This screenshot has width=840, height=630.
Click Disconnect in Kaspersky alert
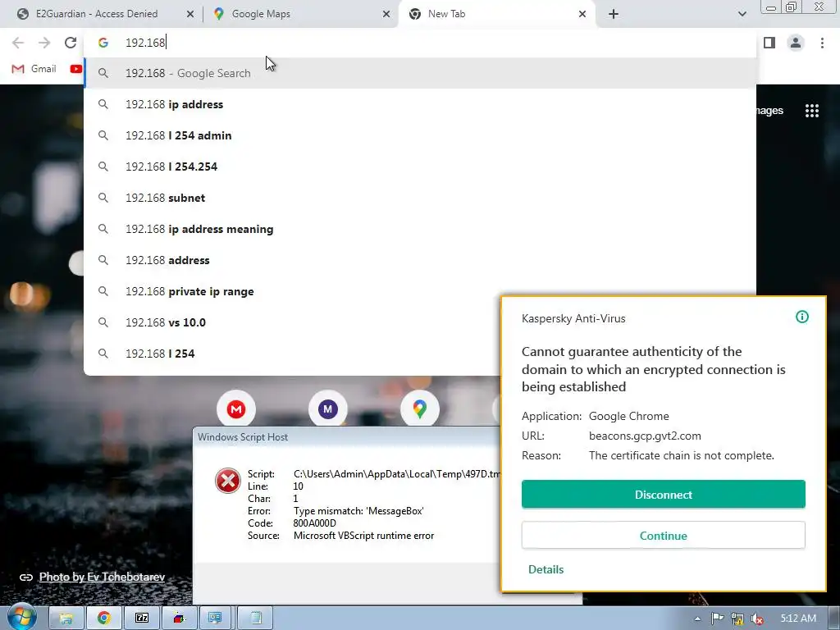pos(663,495)
